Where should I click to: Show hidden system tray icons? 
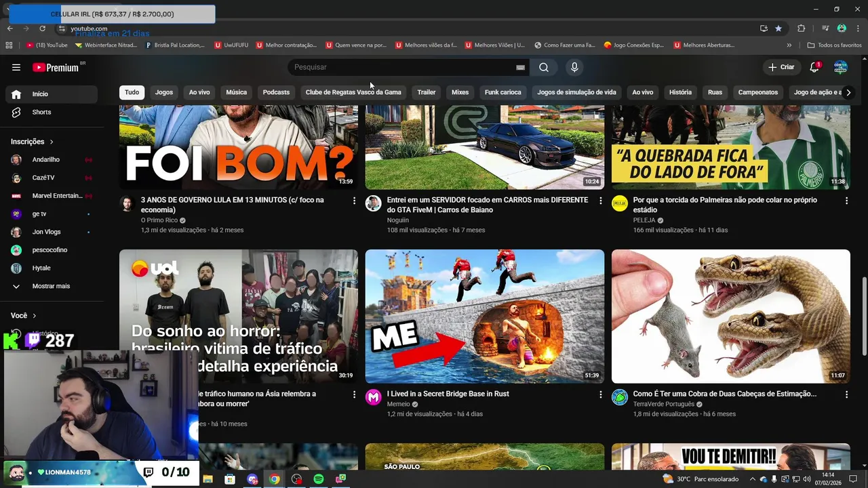coord(752,479)
